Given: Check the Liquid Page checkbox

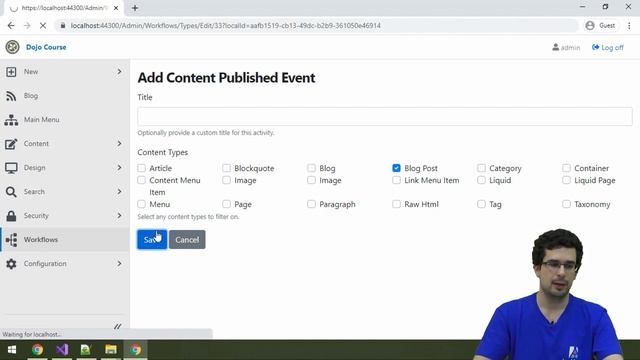Looking at the screenshot, I should (566, 180).
